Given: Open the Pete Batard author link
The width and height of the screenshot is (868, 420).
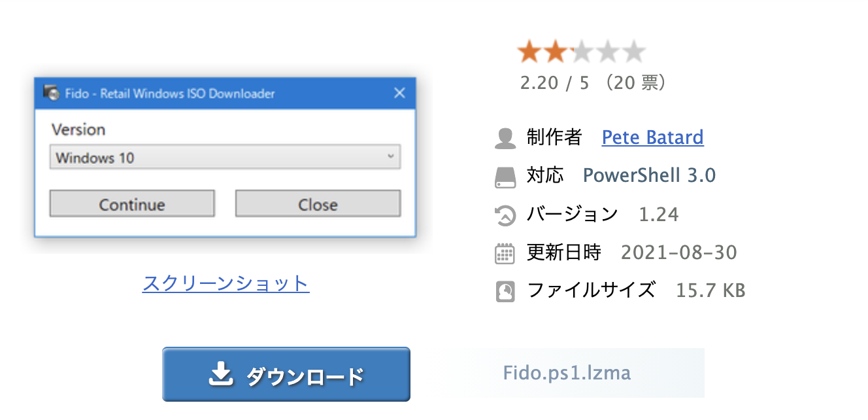Looking at the screenshot, I should pyautogui.click(x=652, y=137).
